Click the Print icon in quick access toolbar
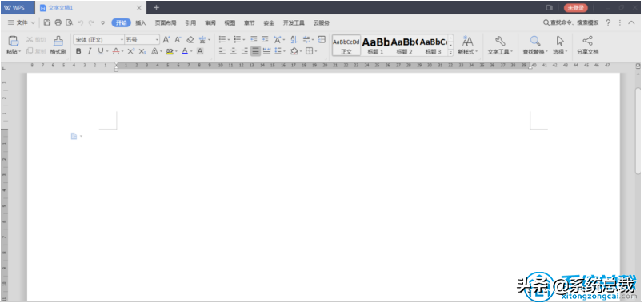644x303 pixels. [58, 22]
